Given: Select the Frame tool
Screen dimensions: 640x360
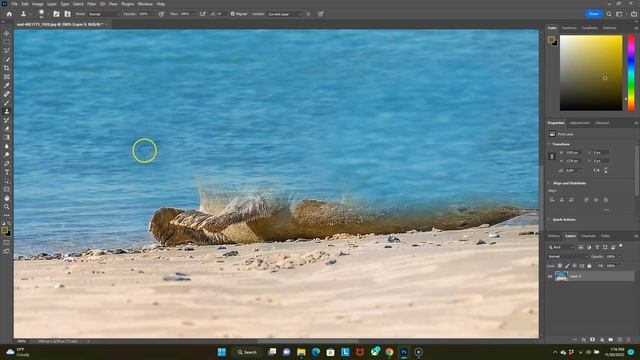Looking at the screenshot, I should pos(7,76).
